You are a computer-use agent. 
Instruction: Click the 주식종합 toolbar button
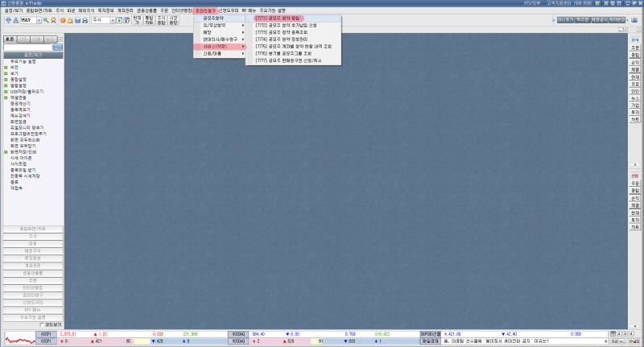pos(162,20)
